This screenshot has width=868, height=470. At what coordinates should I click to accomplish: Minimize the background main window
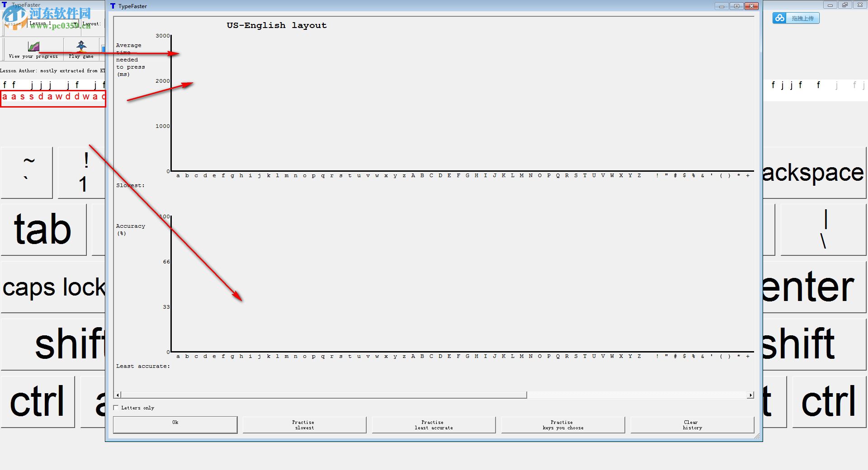(x=830, y=5)
